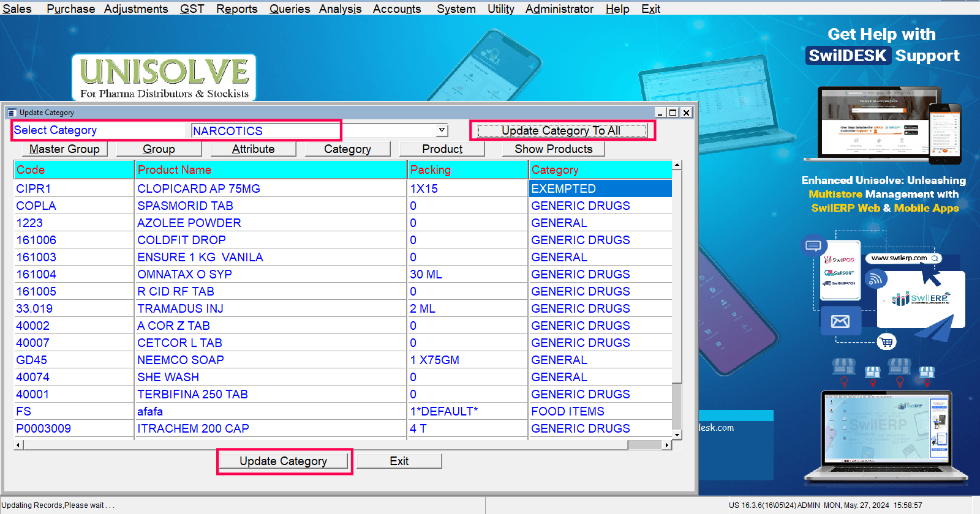980x514 pixels.
Task: Select COLDFIT DROP product row
Action: tap(271, 240)
